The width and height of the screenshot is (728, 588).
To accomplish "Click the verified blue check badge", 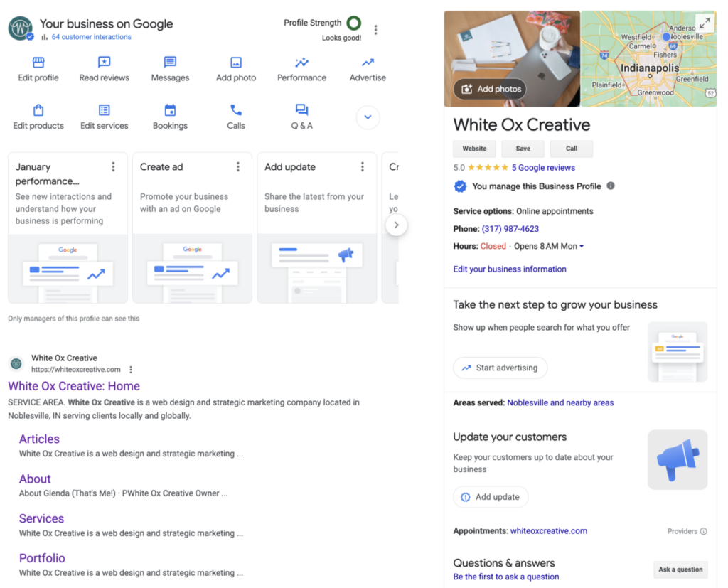I will click(x=460, y=186).
